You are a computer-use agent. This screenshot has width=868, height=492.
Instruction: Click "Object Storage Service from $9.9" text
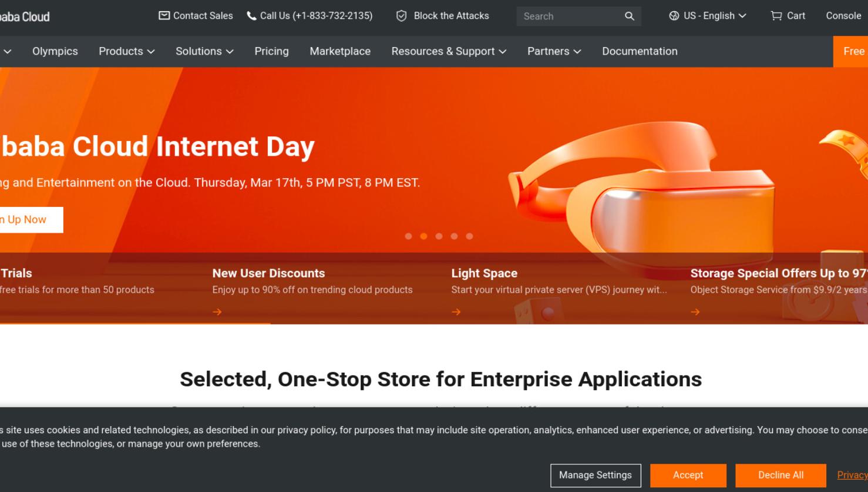pos(779,290)
